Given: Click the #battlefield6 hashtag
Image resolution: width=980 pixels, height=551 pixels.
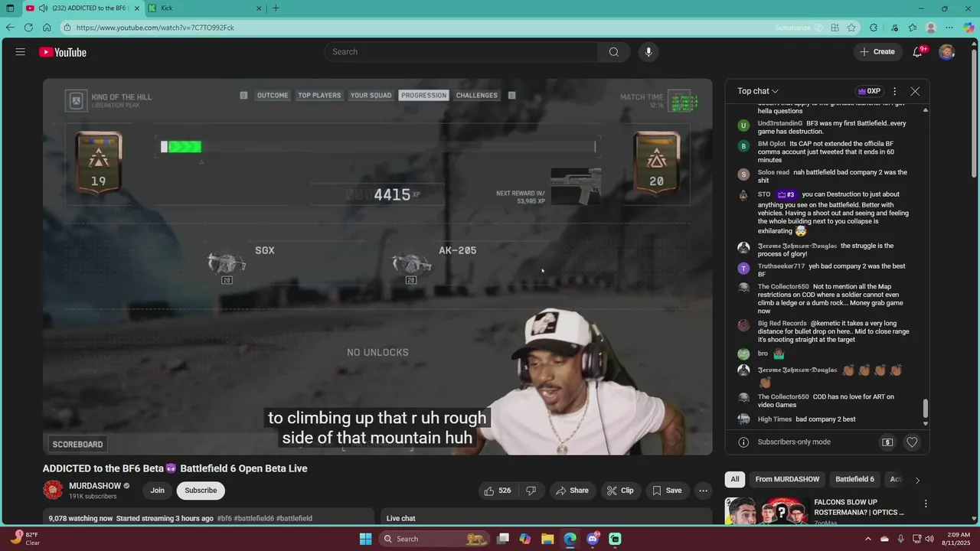Looking at the screenshot, I should pos(254,518).
